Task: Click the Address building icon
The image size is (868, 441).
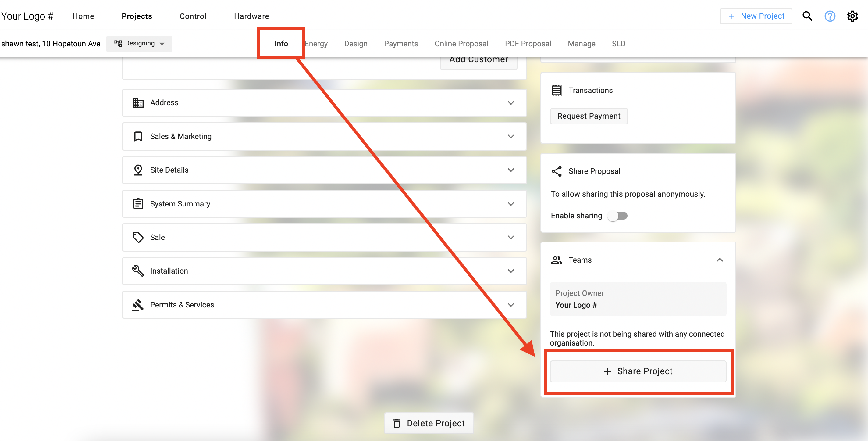Action: pos(138,102)
